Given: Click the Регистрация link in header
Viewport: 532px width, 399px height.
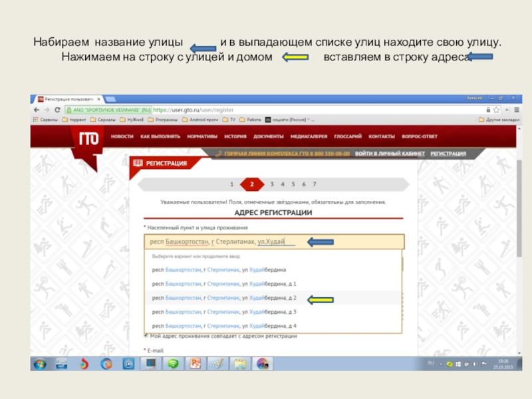Looking at the screenshot, I should click(448, 154).
